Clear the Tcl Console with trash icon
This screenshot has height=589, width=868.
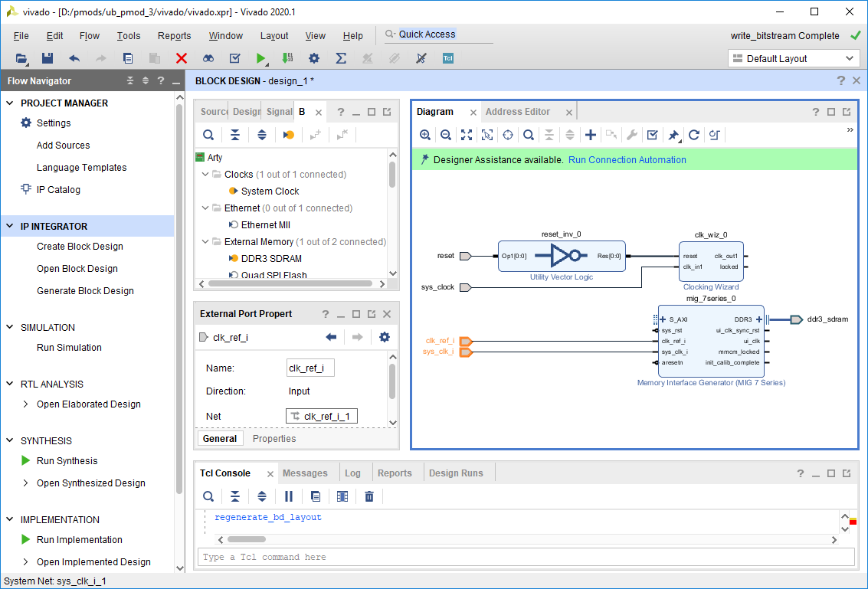tap(369, 496)
